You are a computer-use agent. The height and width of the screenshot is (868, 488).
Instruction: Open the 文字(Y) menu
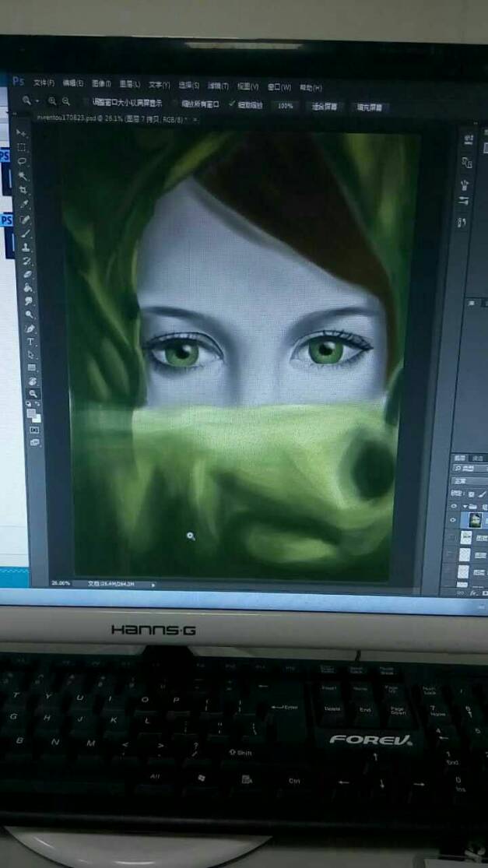pyautogui.click(x=159, y=85)
